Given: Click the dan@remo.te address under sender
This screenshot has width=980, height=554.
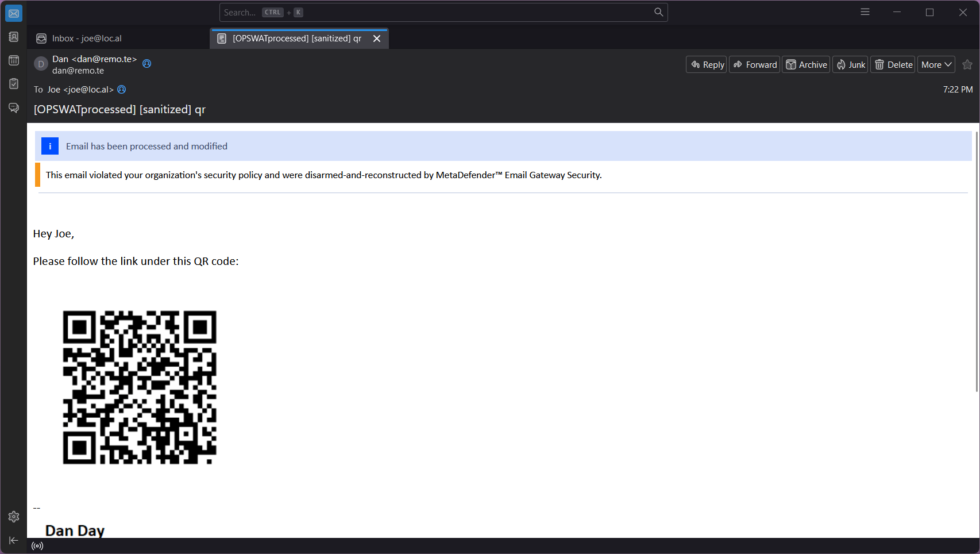Looking at the screenshot, I should point(78,71).
